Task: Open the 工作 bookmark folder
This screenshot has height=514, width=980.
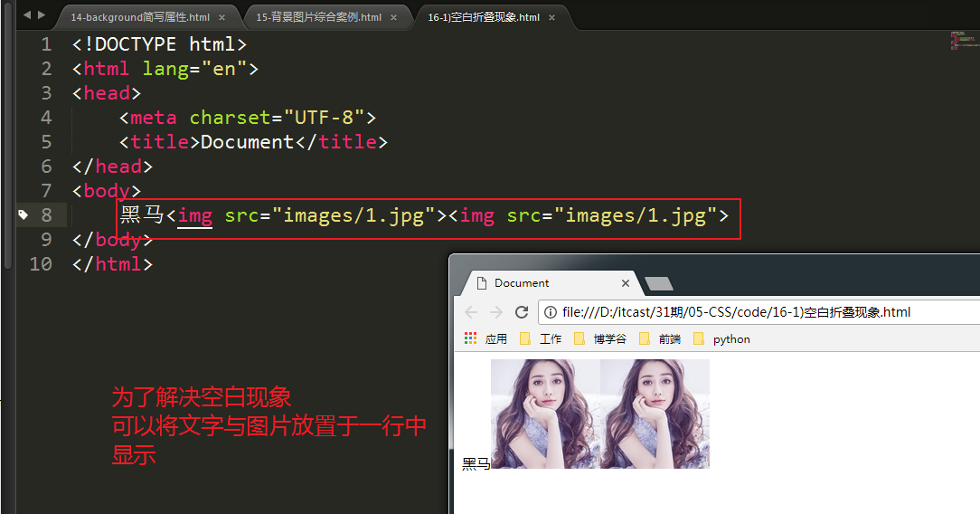Action: (541, 339)
